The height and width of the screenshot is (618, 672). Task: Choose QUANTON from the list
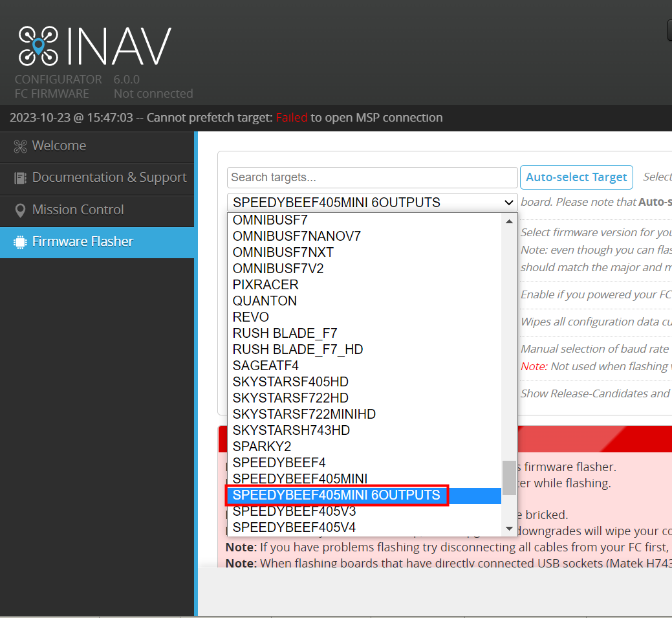pyautogui.click(x=365, y=301)
